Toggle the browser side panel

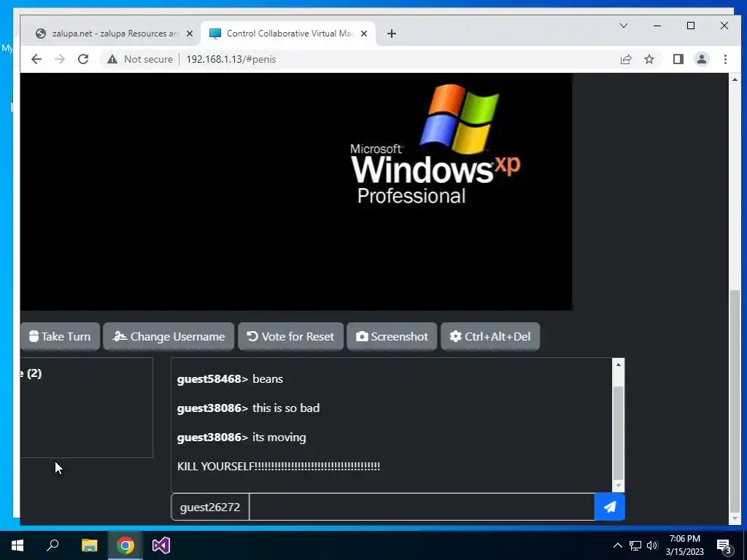click(x=678, y=59)
